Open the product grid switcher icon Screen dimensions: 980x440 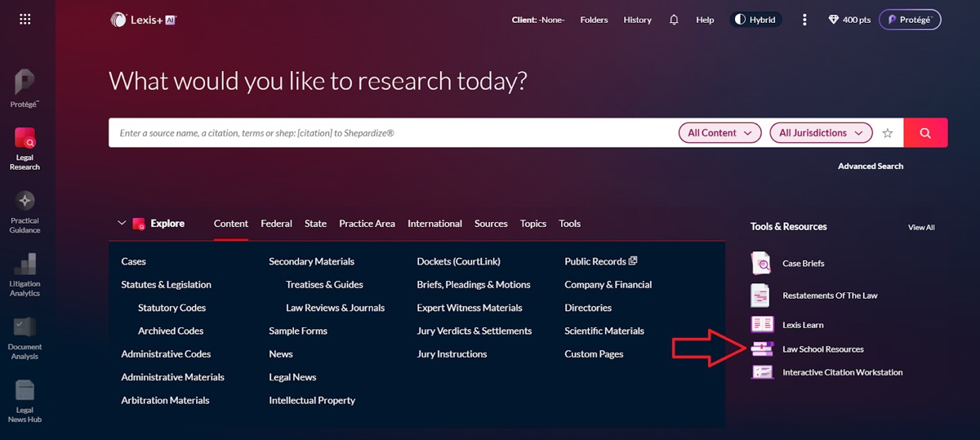(x=24, y=20)
